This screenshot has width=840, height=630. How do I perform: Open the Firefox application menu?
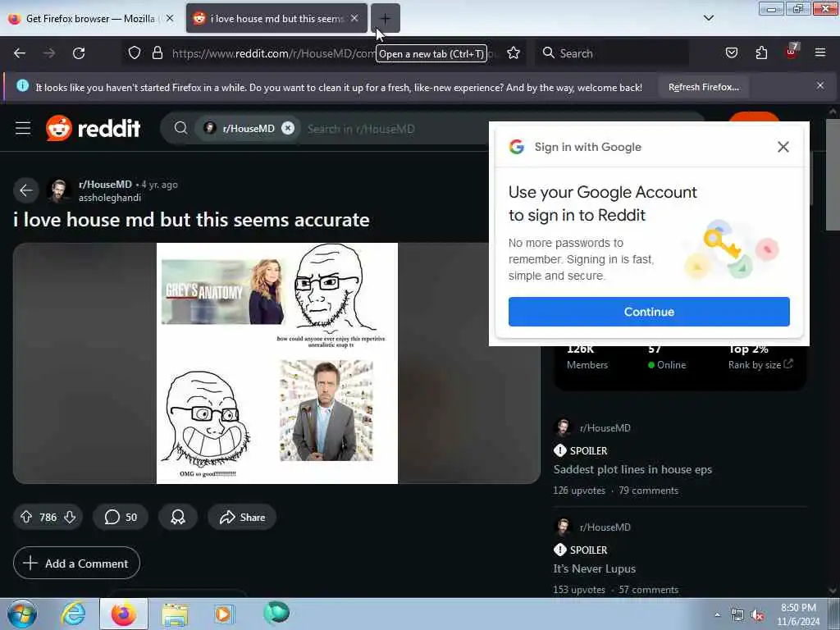[820, 53]
